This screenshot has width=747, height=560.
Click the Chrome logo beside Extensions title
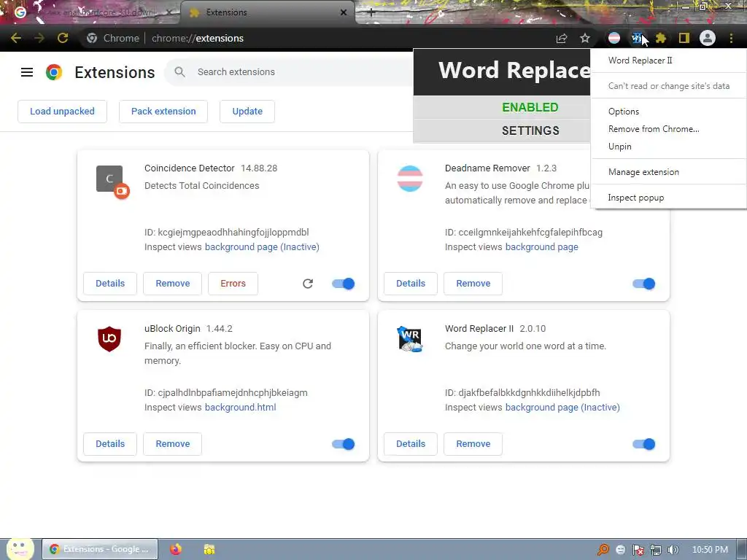click(54, 72)
